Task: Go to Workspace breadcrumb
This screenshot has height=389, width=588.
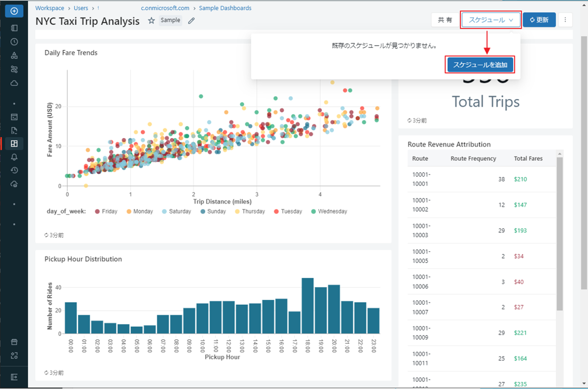Action: (x=50, y=8)
